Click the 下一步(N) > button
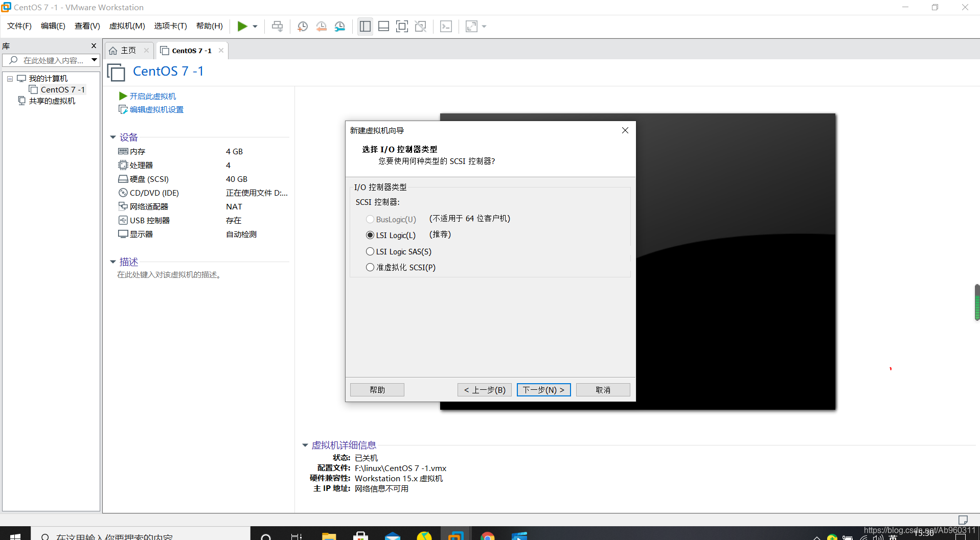This screenshot has height=540, width=980. (544, 390)
